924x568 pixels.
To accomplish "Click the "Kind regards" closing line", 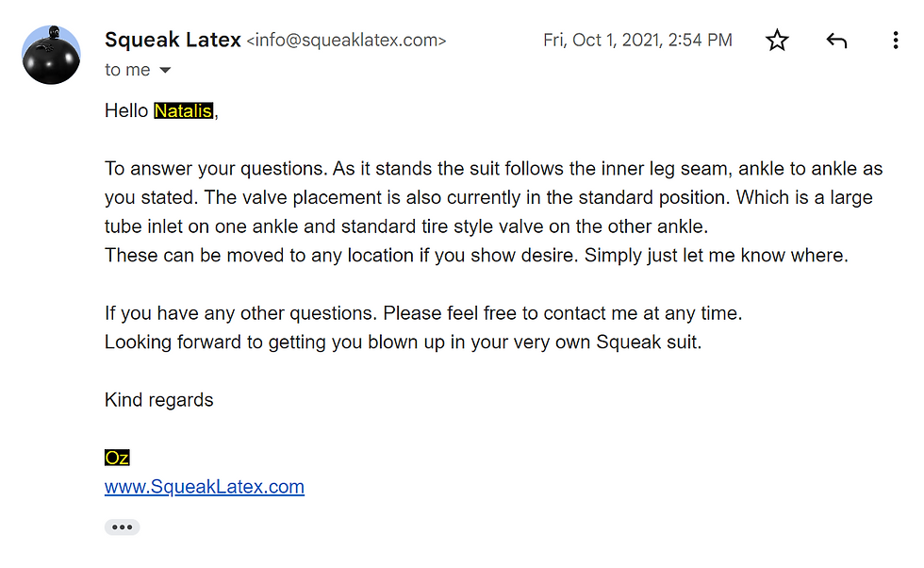I will point(159,400).
